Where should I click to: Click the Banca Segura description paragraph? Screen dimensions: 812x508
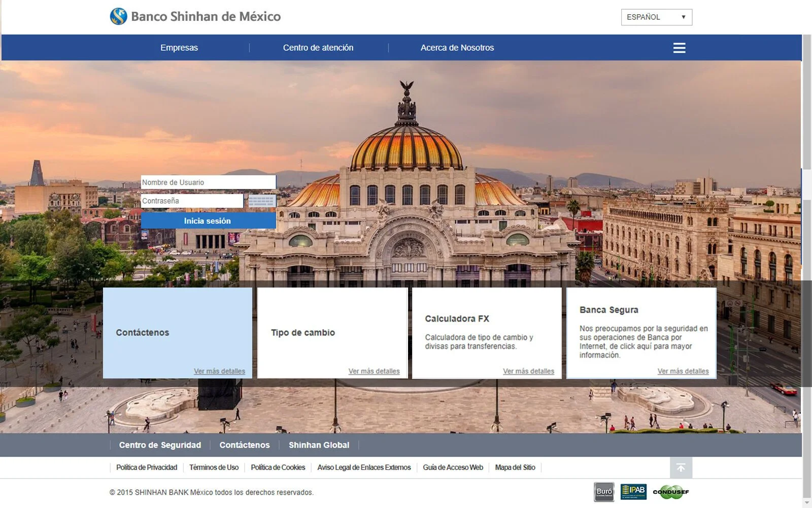click(x=644, y=342)
